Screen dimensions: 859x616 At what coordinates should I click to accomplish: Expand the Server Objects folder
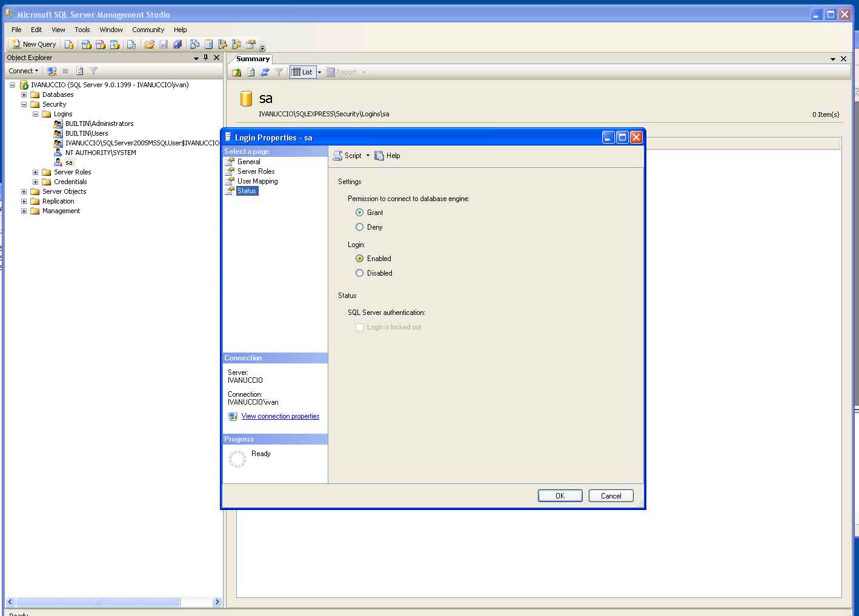pos(24,191)
